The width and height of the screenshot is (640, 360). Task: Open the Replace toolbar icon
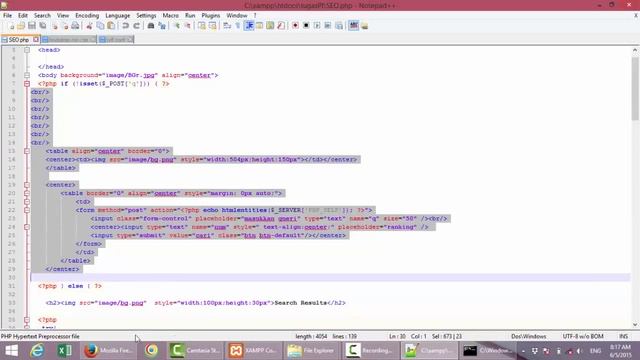point(162,26)
